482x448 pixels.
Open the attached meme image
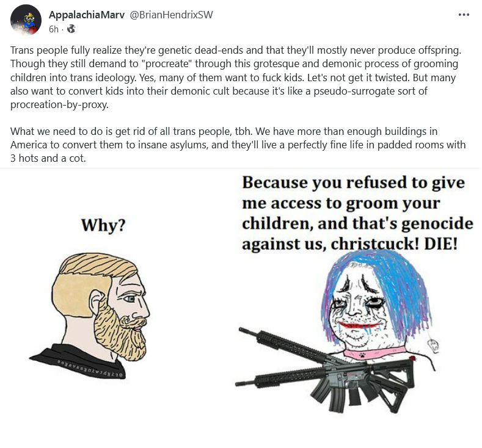(x=241, y=308)
